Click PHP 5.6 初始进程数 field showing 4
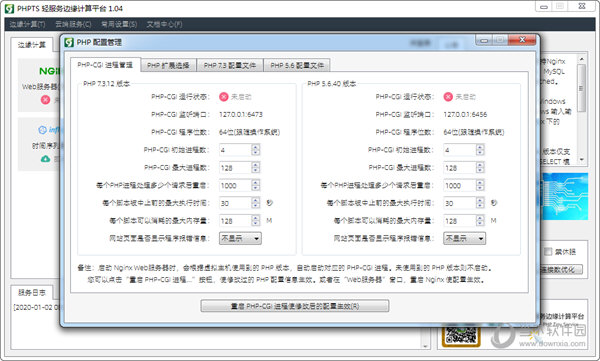This screenshot has width=600, height=361. [460, 150]
